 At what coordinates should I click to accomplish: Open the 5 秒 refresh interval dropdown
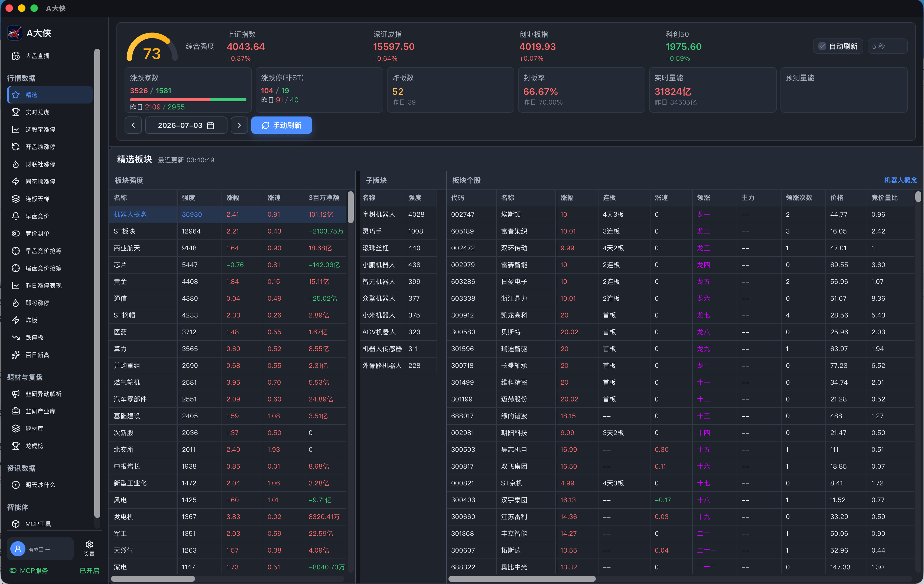(887, 46)
